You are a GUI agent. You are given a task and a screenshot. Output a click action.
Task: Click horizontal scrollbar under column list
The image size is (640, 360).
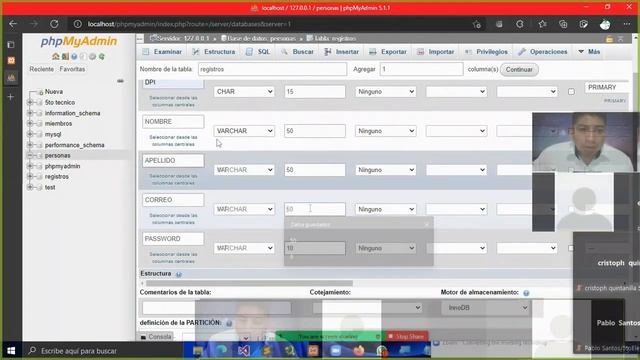249,283
